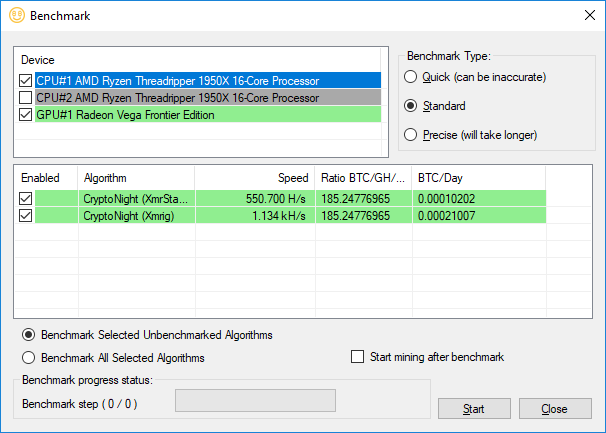Click ratio 185.24776965 in XmrSta row
This screenshot has height=433, width=606.
click(x=356, y=199)
